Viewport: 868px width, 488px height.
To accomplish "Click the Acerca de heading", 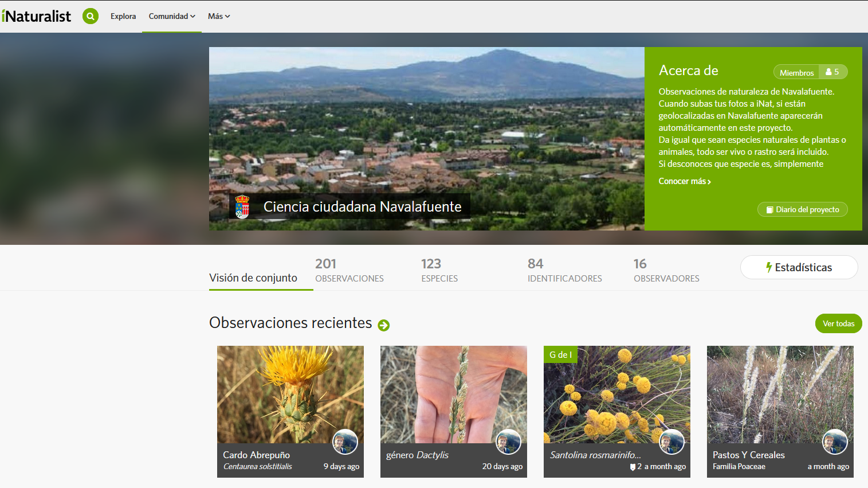I will point(688,71).
